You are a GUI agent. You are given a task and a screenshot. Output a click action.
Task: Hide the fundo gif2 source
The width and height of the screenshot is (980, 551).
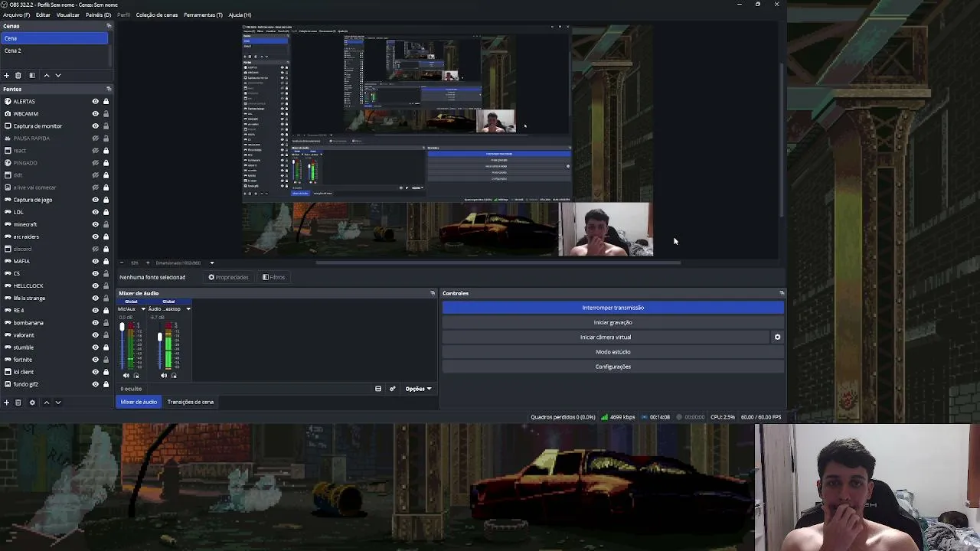pos(96,384)
